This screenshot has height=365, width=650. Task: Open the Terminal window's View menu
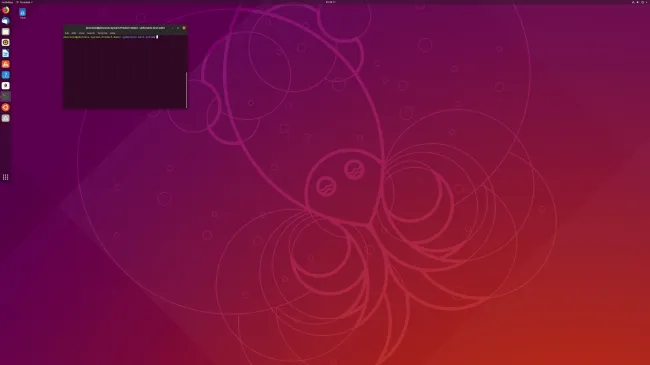click(82, 33)
